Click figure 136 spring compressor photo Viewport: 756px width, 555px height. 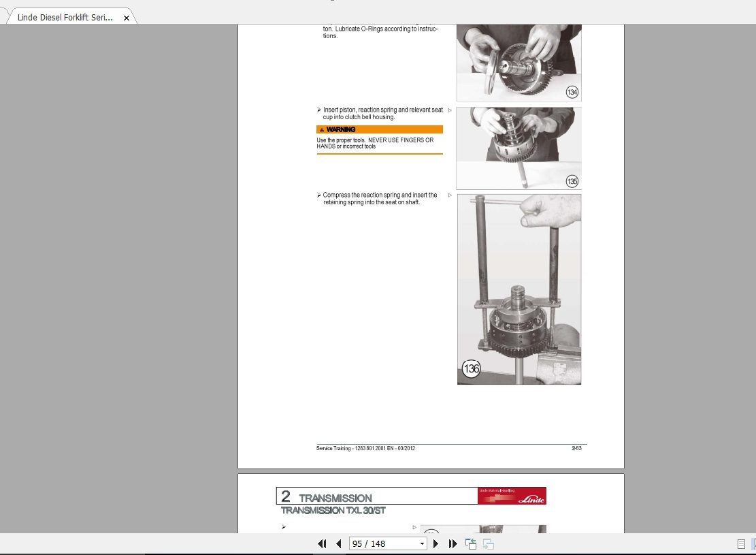click(519, 289)
